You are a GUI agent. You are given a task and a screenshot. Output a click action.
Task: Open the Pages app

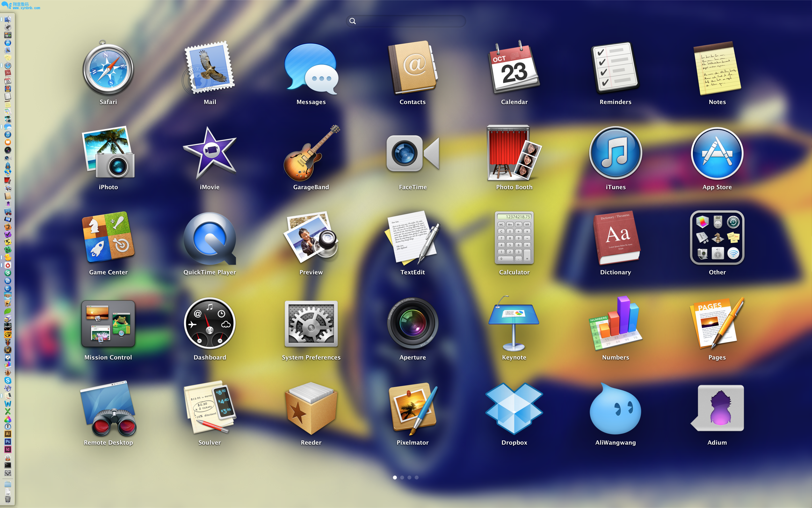tap(717, 323)
